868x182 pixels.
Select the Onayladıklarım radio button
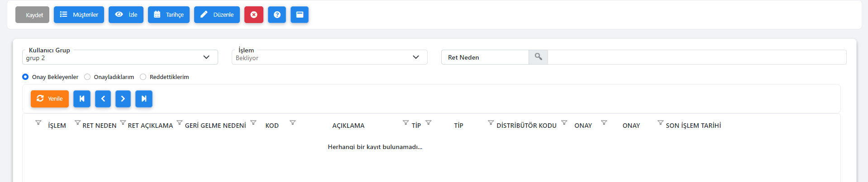pyautogui.click(x=87, y=77)
